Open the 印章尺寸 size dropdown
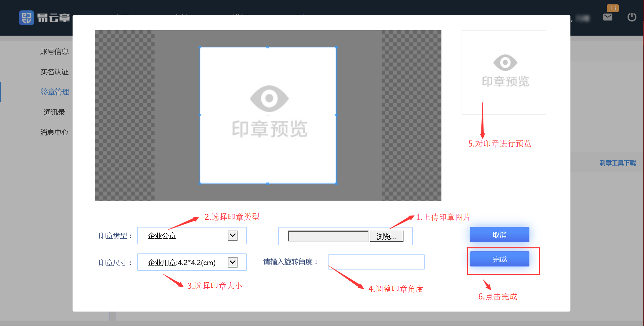The image size is (644, 326). (x=192, y=262)
